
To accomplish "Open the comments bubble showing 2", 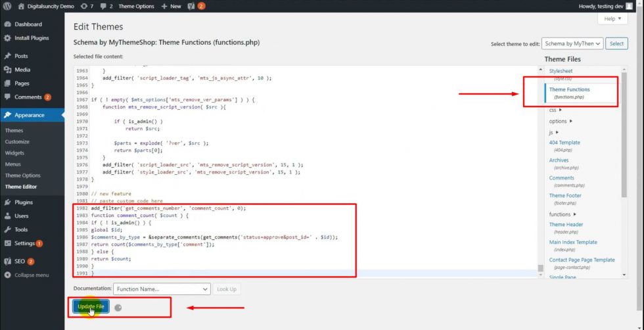I will tap(106, 6).
